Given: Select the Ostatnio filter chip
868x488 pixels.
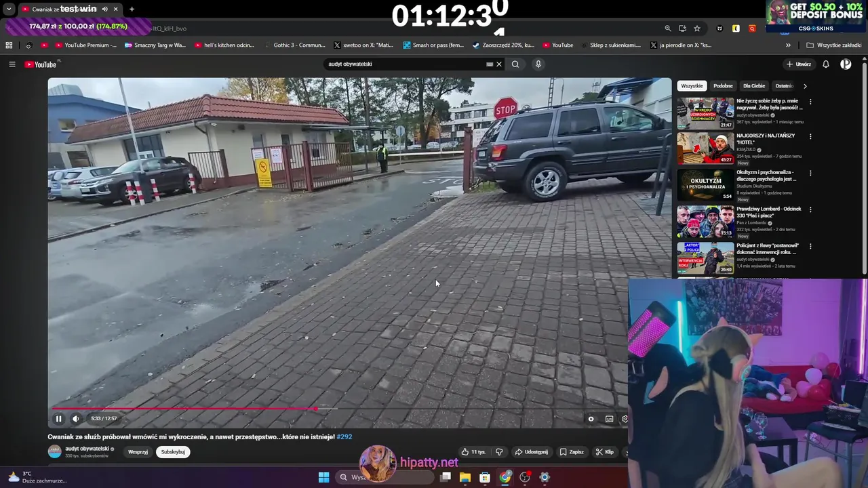Looking at the screenshot, I should (x=785, y=86).
